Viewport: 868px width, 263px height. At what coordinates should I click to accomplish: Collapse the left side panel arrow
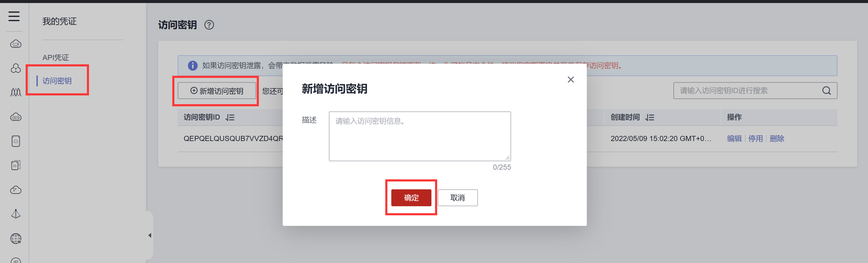point(150,235)
